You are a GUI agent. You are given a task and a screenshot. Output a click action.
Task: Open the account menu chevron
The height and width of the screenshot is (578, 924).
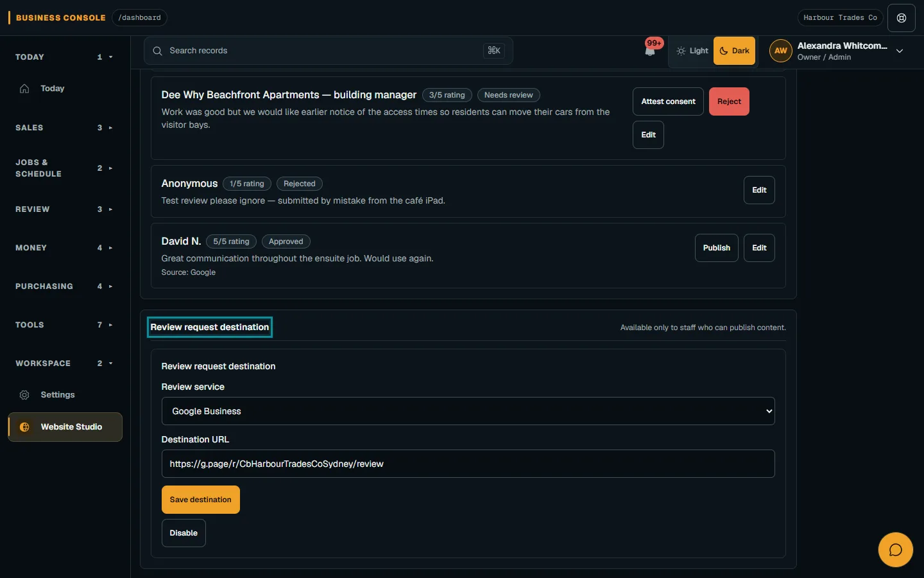pyautogui.click(x=900, y=51)
